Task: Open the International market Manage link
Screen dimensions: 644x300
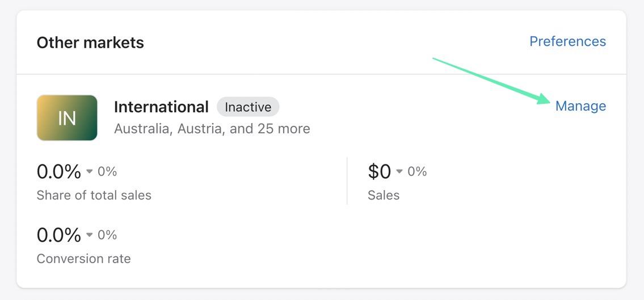Action: (x=580, y=106)
